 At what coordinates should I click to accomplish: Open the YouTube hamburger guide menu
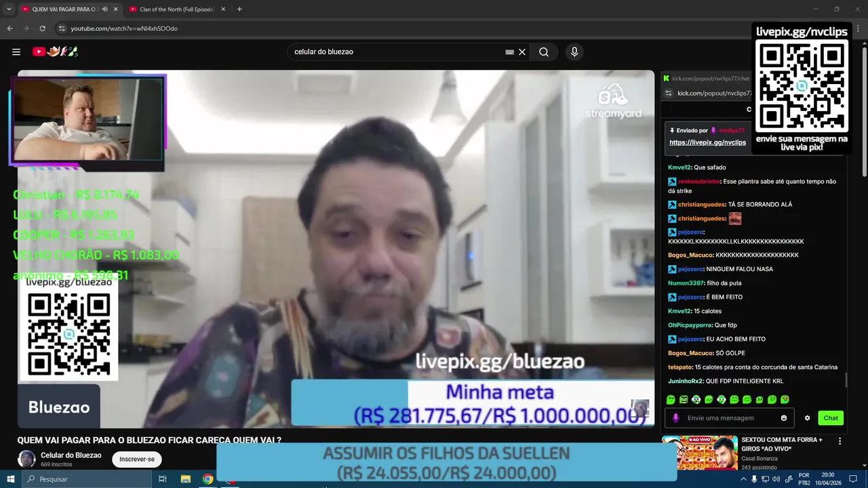(x=16, y=52)
